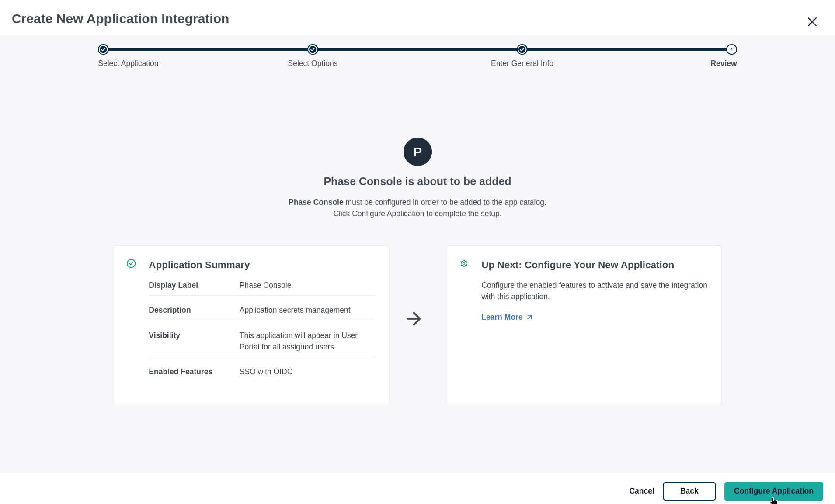Click the arrow icon between the two cards

click(413, 319)
